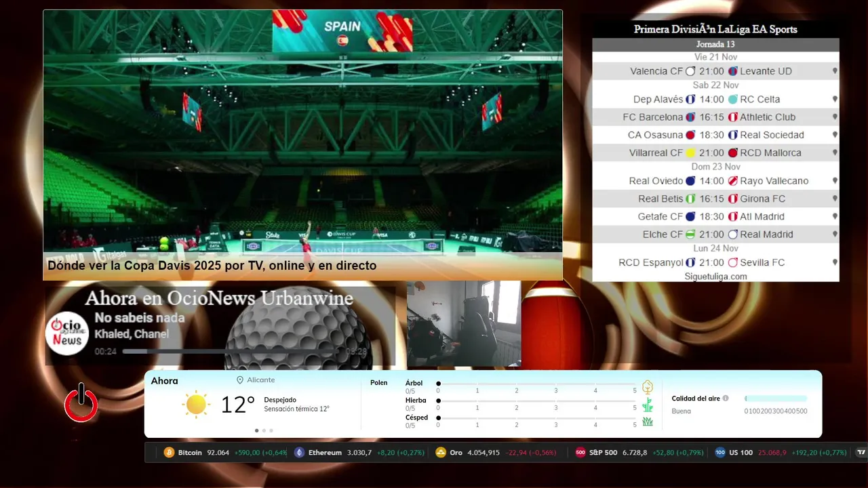Click the air quality index bar

[776, 399]
